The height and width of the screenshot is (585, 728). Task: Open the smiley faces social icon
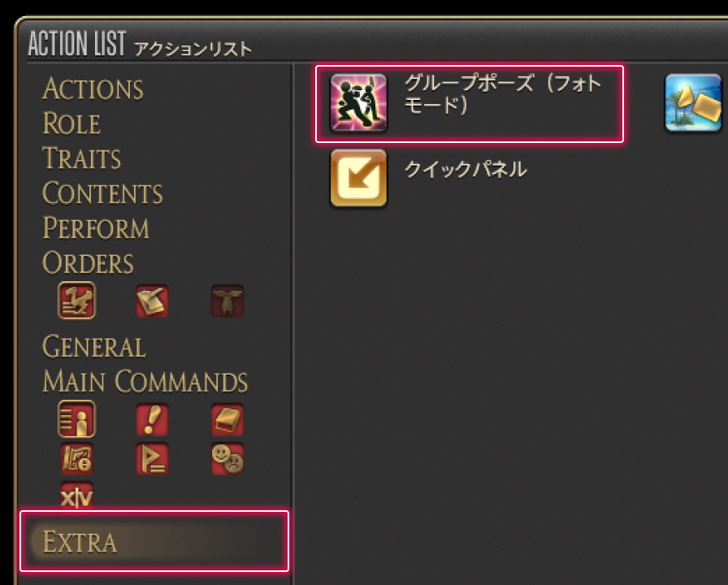pos(227,459)
